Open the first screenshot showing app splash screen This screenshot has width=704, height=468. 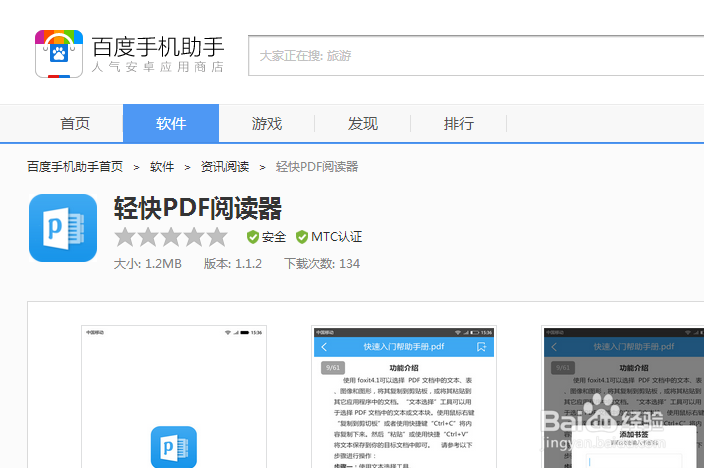coord(174,397)
